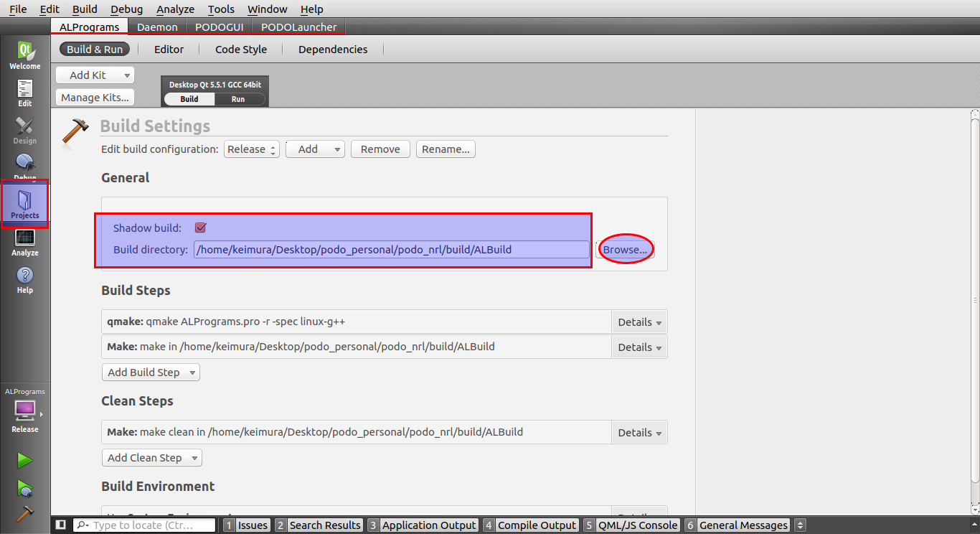This screenshot has width=980, height=534.
Task: Open the Release build configuration dropdown
Action: (x=252, y=149)
